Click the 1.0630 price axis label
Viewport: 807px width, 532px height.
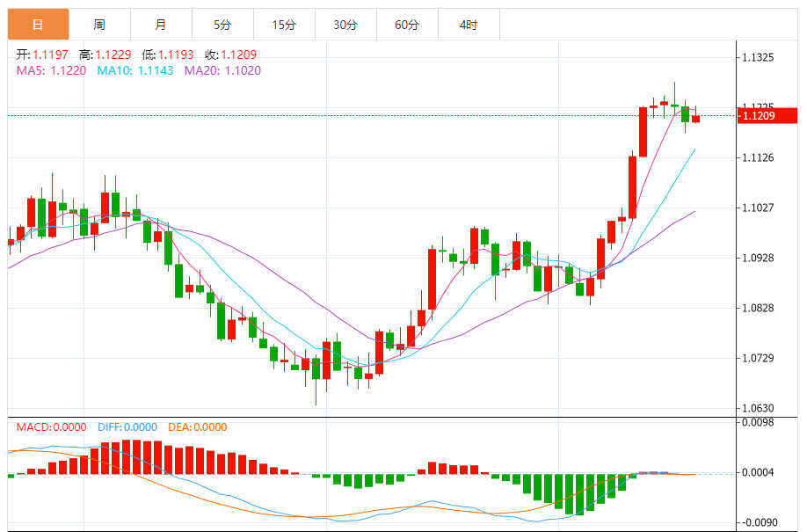point(758,408)
